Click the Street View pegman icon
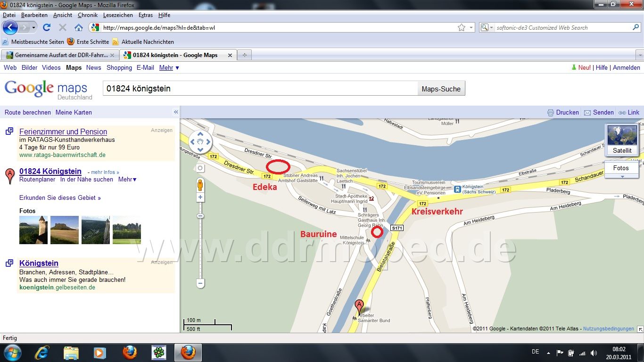Screen dimensions: 644x362 200,184
